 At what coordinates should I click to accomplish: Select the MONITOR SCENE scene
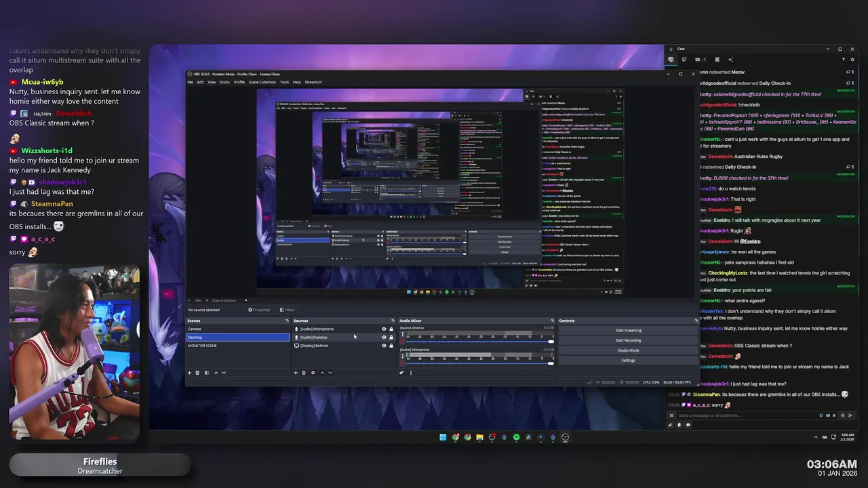point(238,346)
